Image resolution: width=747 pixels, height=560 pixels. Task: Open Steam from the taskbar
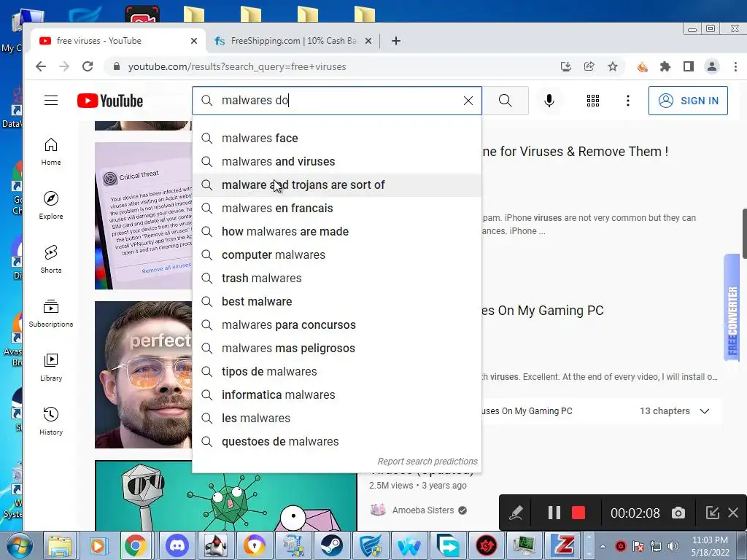332,545
